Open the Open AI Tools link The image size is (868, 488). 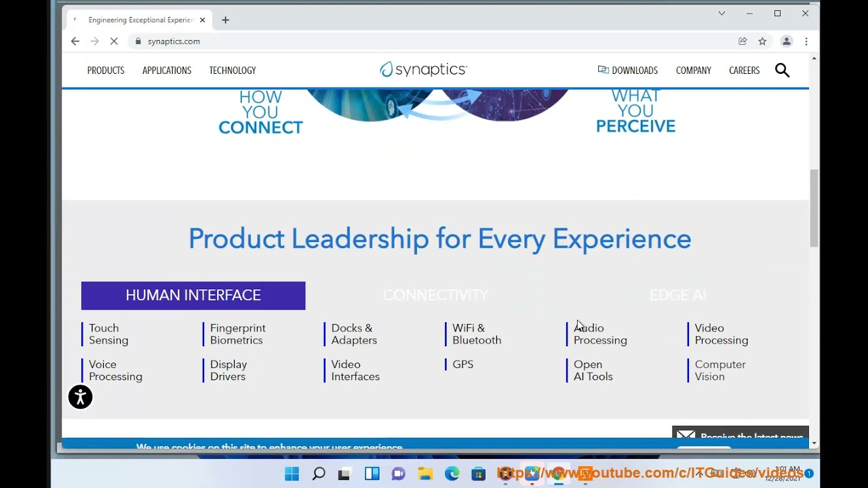tap(593, 371)
